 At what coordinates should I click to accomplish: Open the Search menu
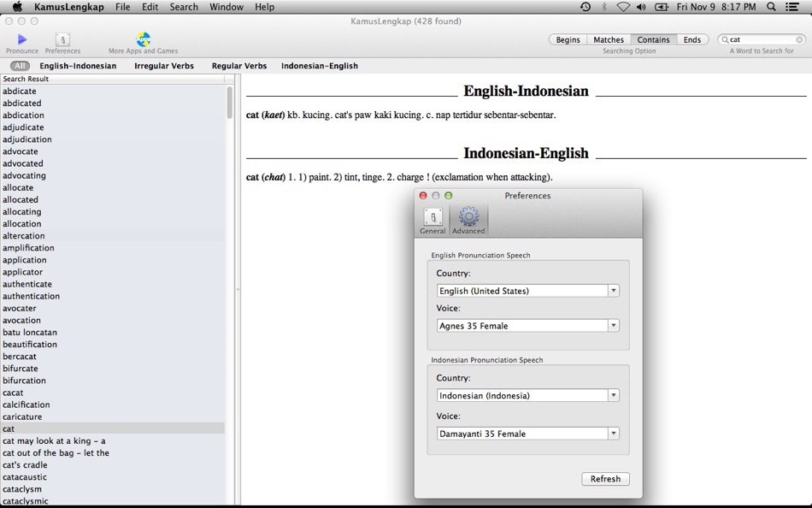[x=183, y=7]
